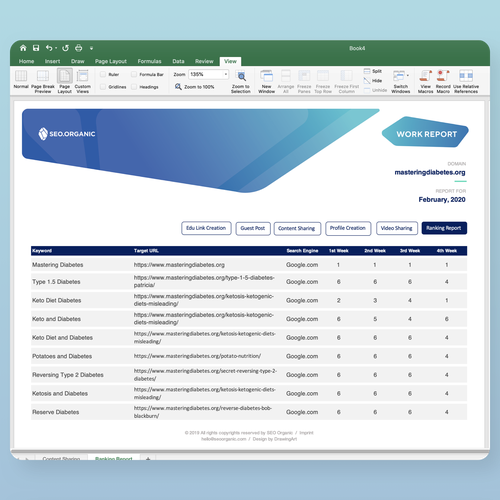Click the Reversing Type 2 Diabetes cell
Screen dimensions: 500x500
[x=68, y=375]
